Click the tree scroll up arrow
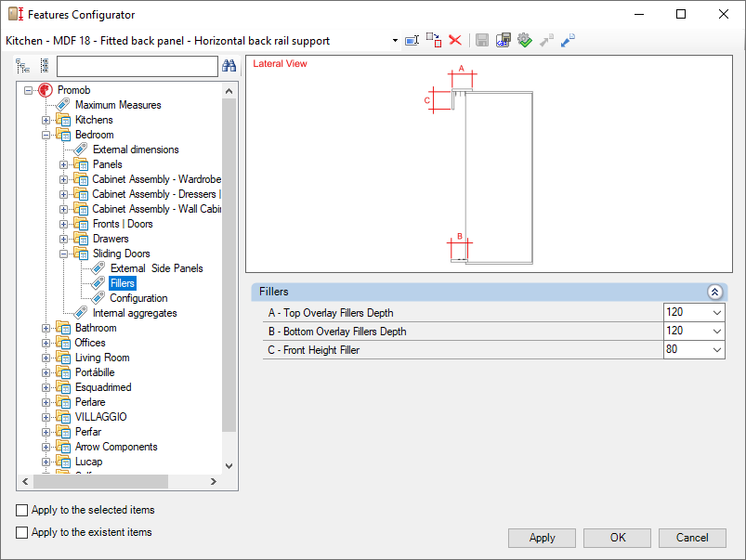The width and height of the screenshot is (746, 560). [x=229, y=91]
